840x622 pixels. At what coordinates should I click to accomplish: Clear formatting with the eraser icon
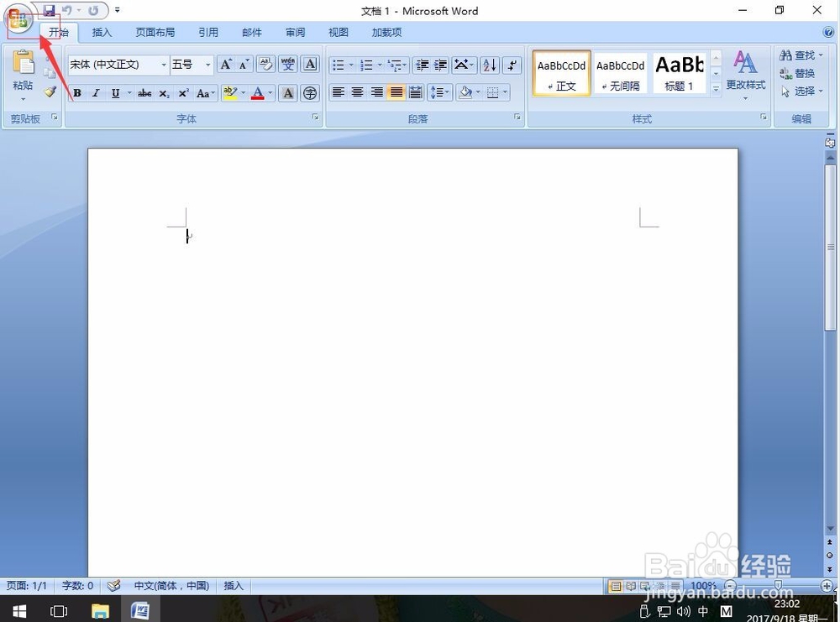265,65
